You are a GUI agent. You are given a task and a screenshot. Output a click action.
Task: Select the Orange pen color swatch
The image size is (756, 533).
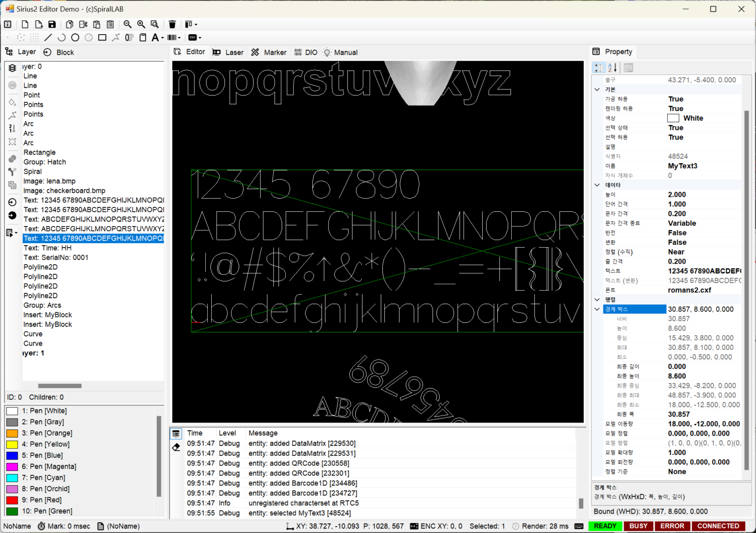click(x=12, y=433)
